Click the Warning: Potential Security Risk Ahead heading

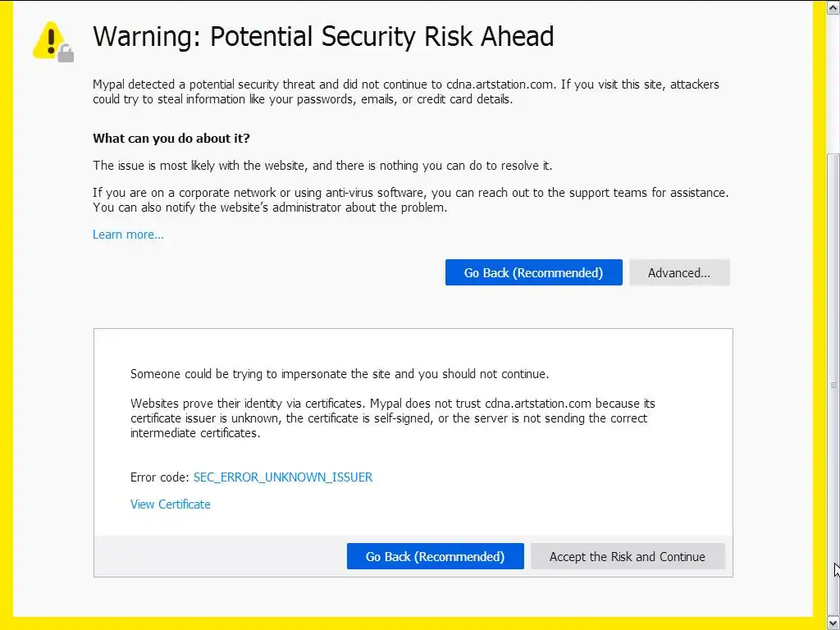tap(323, 37)
